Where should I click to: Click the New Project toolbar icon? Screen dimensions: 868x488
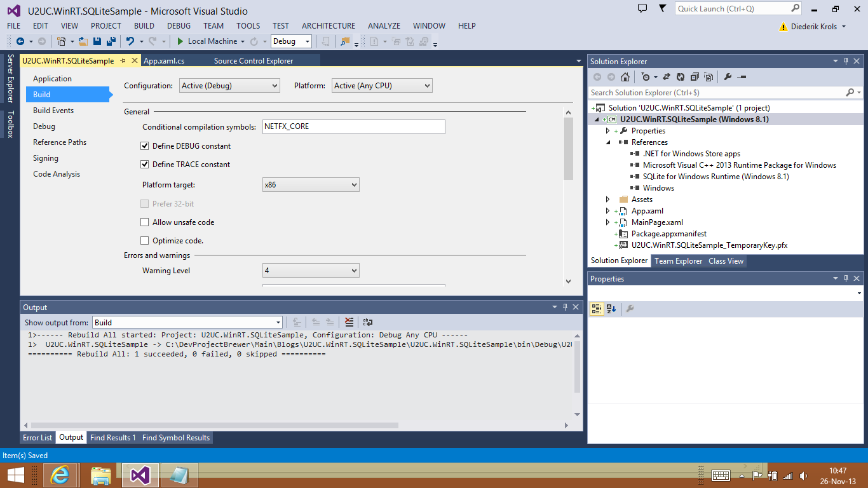tap(61, 41)
